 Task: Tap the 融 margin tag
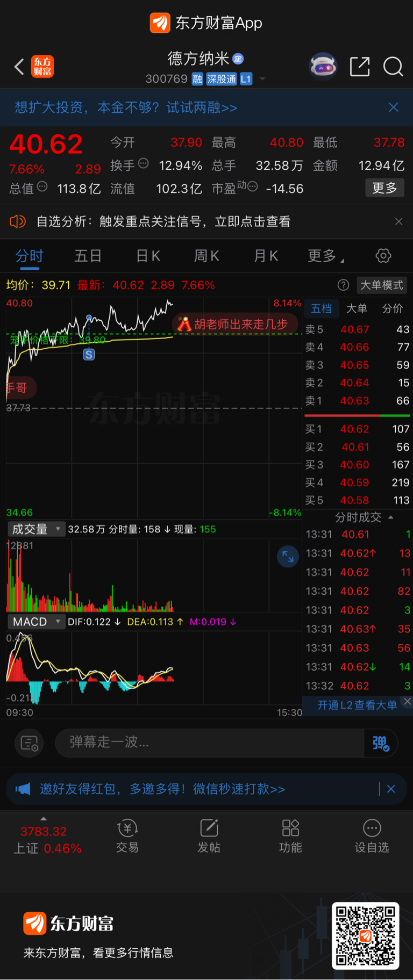click(197, 79)
